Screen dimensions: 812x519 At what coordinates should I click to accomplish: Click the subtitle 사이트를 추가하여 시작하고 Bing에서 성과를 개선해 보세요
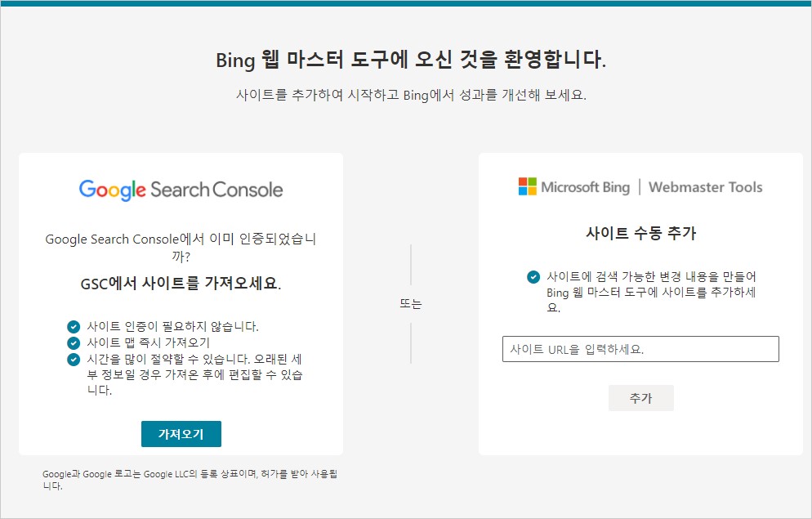411,95
